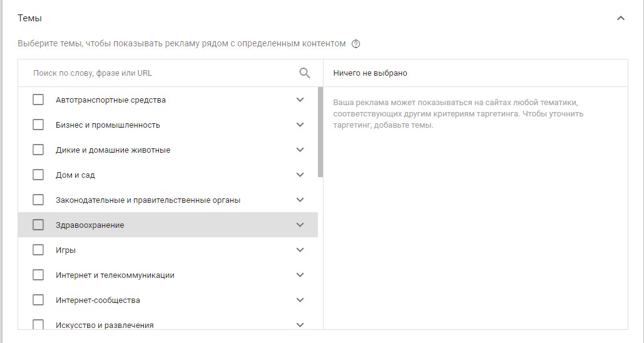The height and width of the screenshot is (343, 644).
Task: Focus the Поиск по слову search field
Action: click(164, 73)
